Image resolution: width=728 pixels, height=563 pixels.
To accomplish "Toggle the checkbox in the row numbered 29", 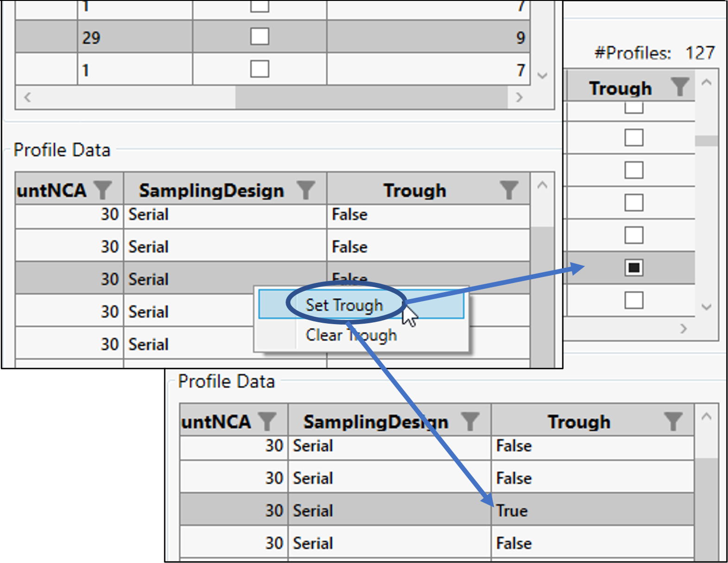I will 260,37.
